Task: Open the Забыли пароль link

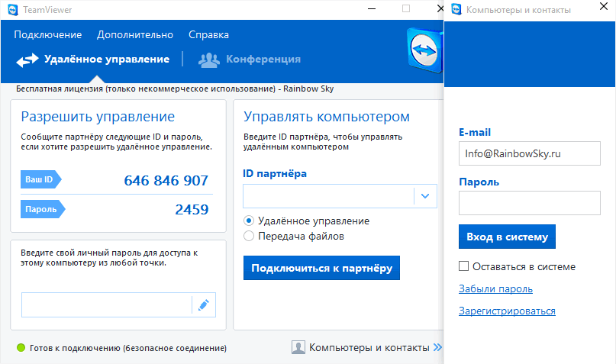Action: [496, 289]
